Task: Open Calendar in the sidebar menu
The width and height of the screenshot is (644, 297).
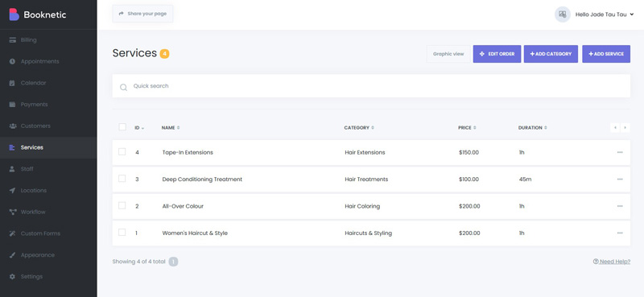Action: pos(48,83)
